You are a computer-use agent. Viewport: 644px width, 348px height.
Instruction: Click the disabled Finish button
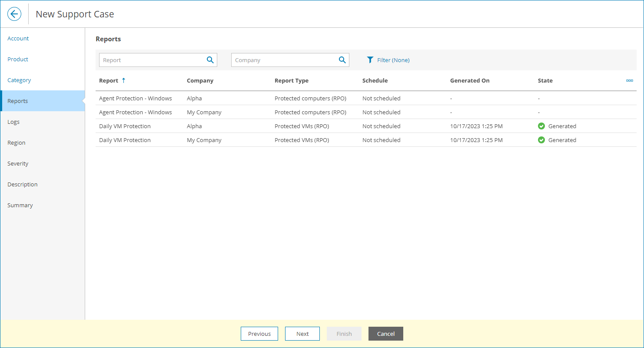click(x=344, y=334)
